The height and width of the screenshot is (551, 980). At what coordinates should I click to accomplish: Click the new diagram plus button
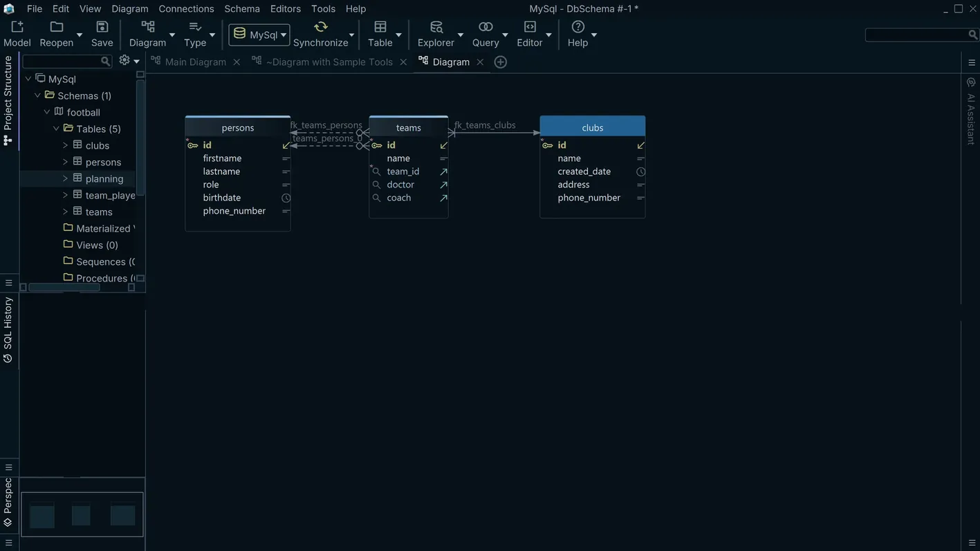point(500,61)
